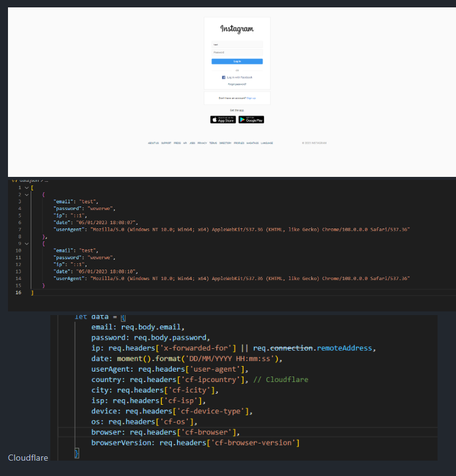Screen dimensions: 456x476
Task: Click the Facebook icon beside Log in with Facebook
Action: pos(223,77)
